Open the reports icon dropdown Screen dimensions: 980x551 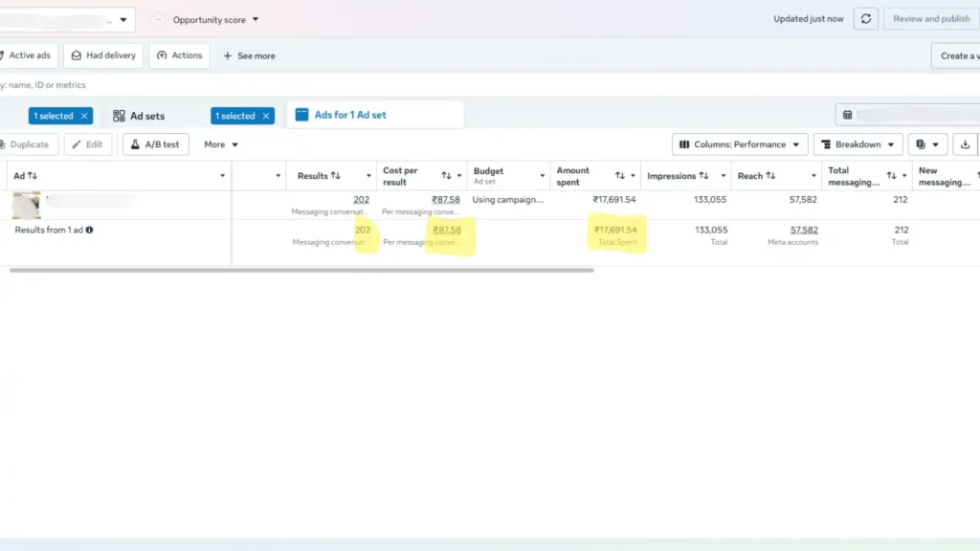(927, 144)
